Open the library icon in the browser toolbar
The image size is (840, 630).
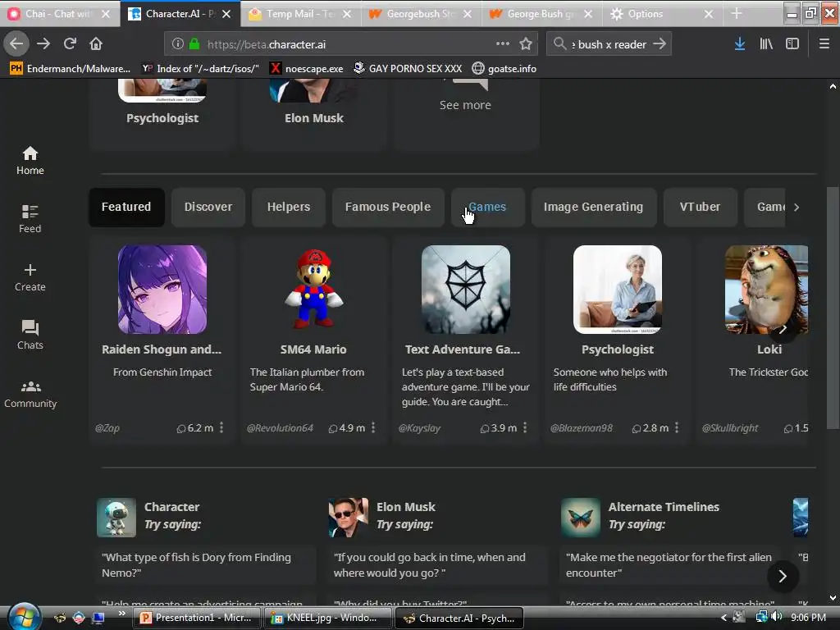[x=766, y=44]
